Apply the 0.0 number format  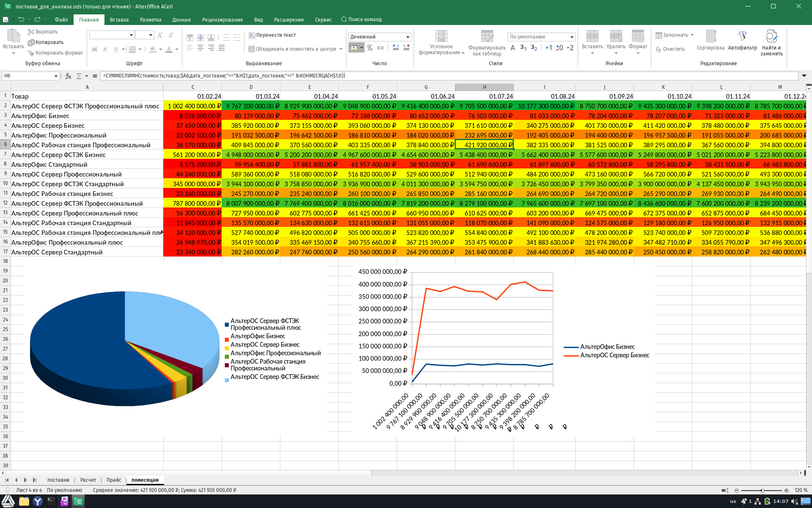(380, 48)
